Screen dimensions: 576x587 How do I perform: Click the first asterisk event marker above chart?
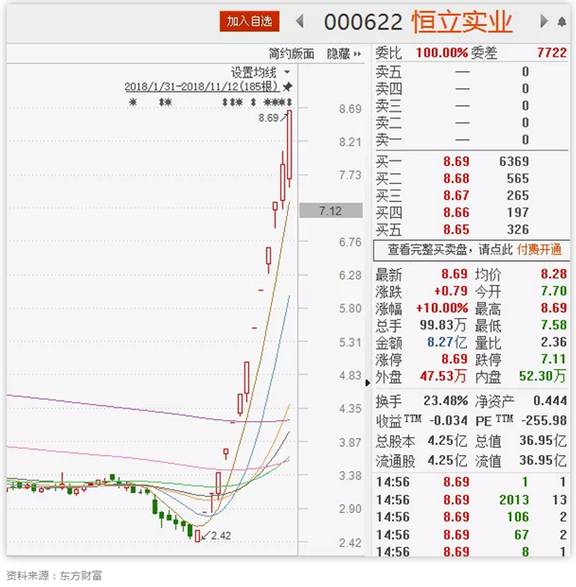133,102
